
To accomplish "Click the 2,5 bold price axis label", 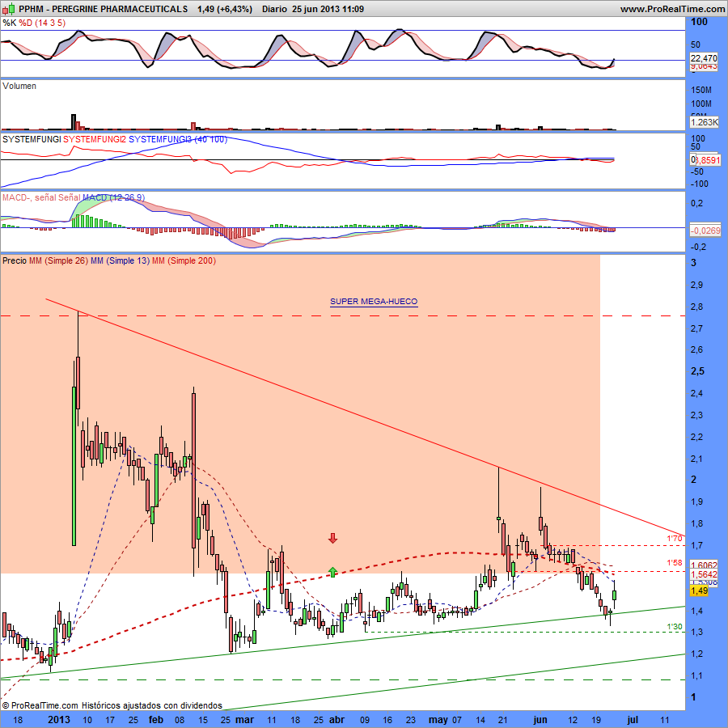I will 697,371.
